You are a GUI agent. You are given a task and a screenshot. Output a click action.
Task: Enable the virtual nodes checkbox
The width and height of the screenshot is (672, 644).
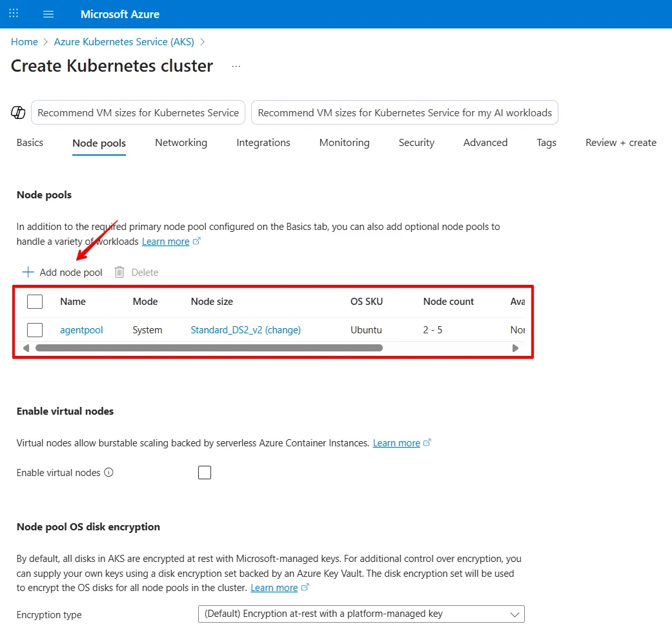[205, 472]
